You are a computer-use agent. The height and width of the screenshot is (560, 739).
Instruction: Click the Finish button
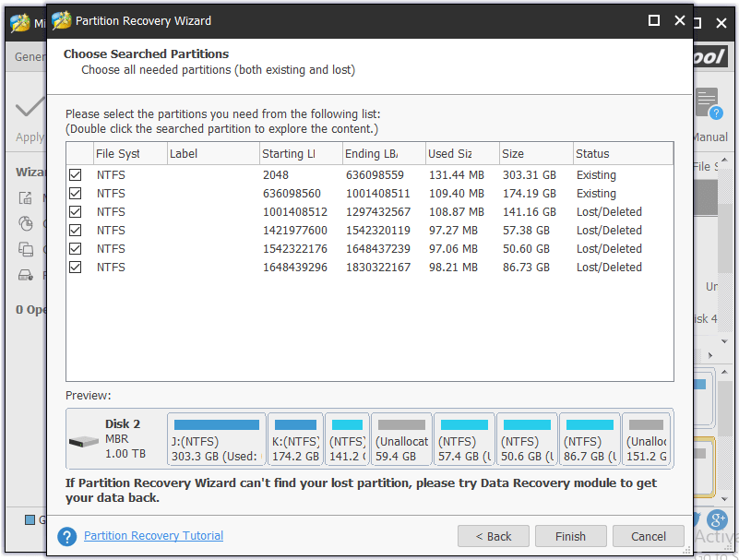coord(571,536)
